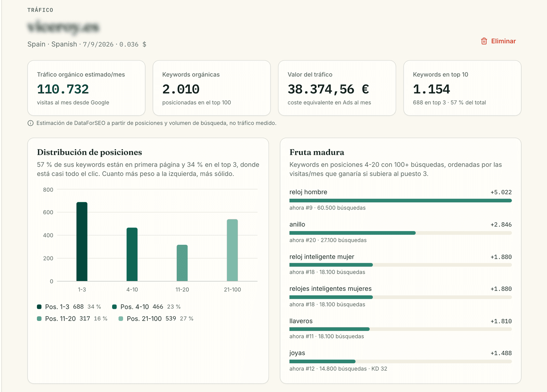Click the trash icon next to Eliminar

pos(484,41)
